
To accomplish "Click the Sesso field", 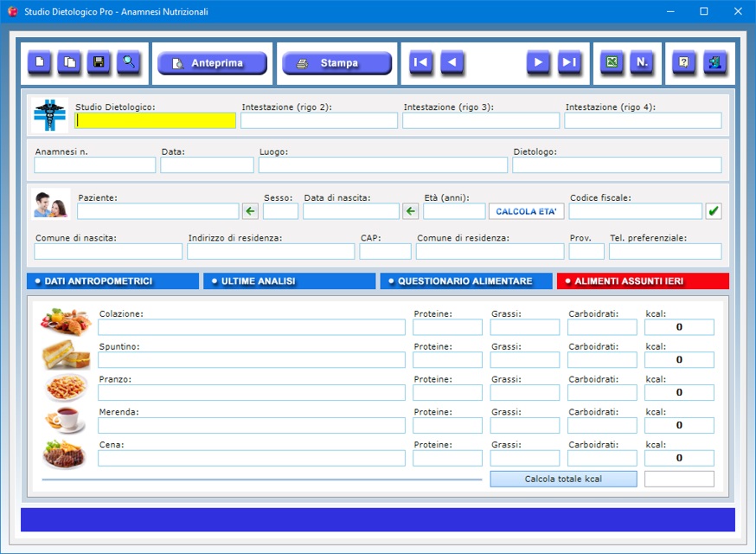I will (x=280, y=211).
